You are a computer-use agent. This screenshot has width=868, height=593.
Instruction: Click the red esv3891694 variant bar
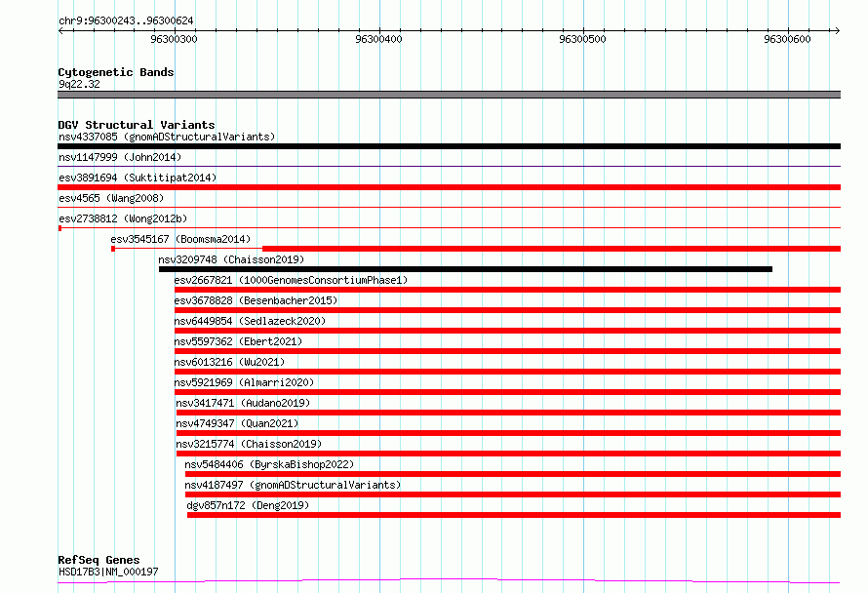pos(449,187)
